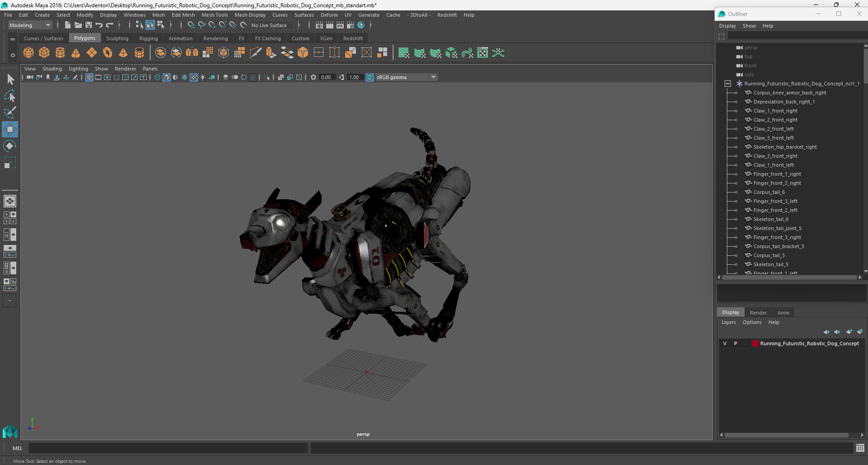868x465 pixels.
Task: Open the sRGB gamma view transform dropdown
Action: (406, 77)
